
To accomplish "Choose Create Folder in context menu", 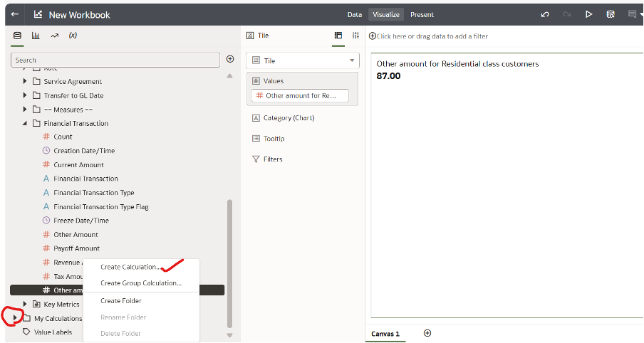I will [x=121, y=301].
